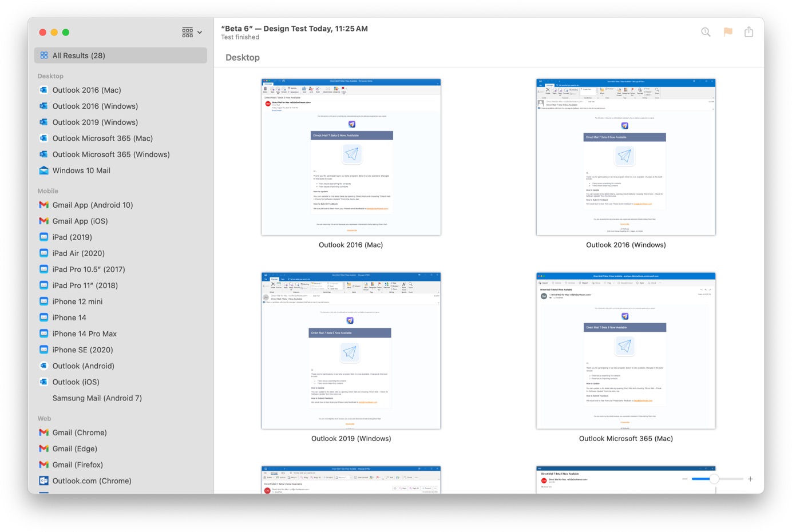Select Outlook 2016 (Windows) sidebar row

coord(121,106)
